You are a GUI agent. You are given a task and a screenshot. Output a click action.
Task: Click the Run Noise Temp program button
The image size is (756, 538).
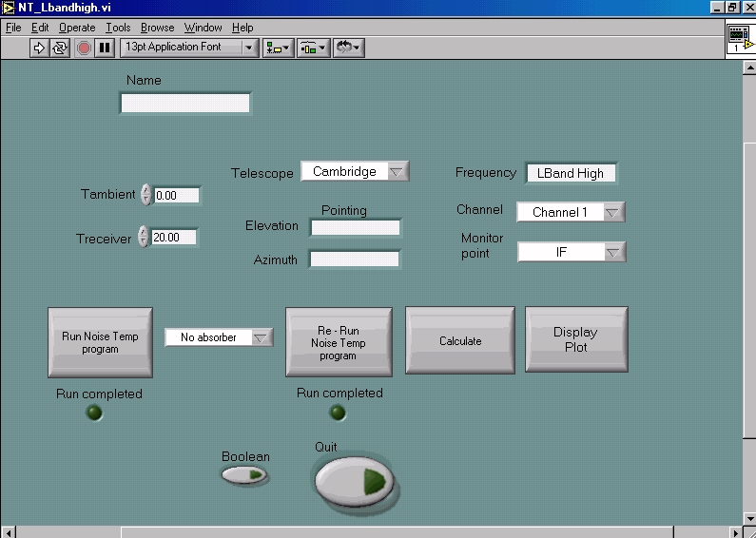100,343
